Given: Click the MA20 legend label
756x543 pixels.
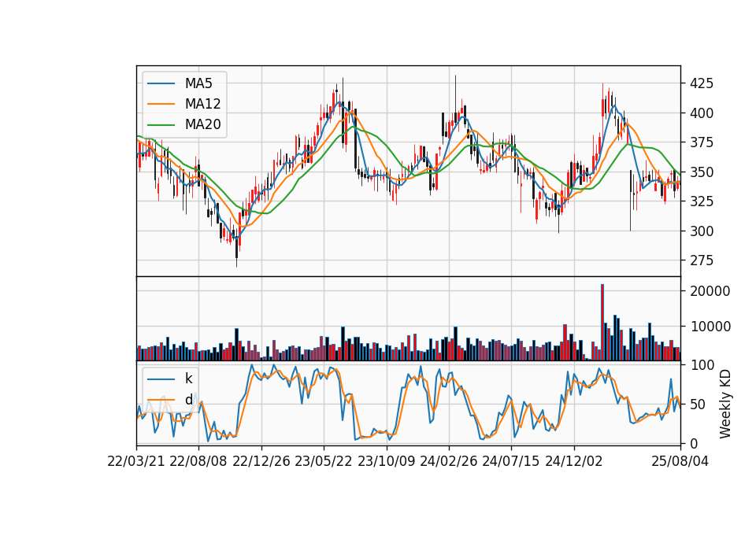Looking at the screenshot, I should click(x=202, y=124).
